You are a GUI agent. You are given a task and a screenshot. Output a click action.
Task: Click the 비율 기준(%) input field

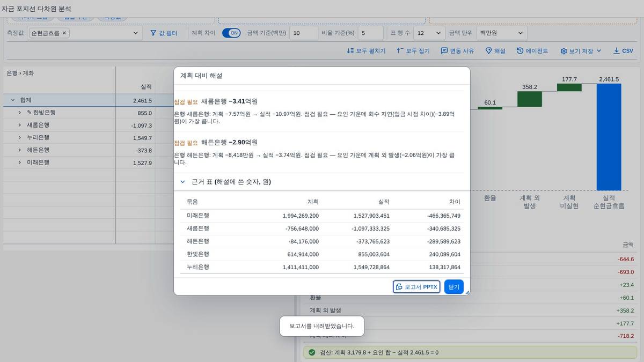tap(370, 33)
